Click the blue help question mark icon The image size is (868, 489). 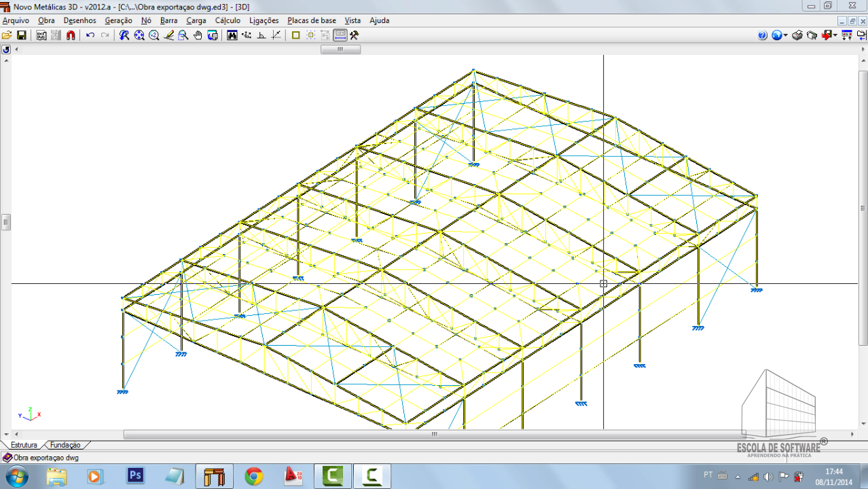pyautogui.click(x=762, y=35)
